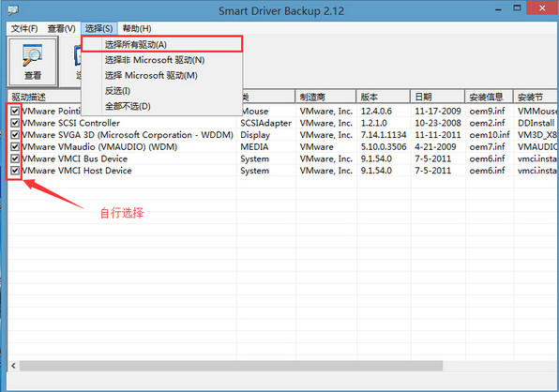Screen dimensions: 559x392
Task: Click the 查看 toolbar button with magnifier icon
Action: pyautogui.click(x=33, y=62)
